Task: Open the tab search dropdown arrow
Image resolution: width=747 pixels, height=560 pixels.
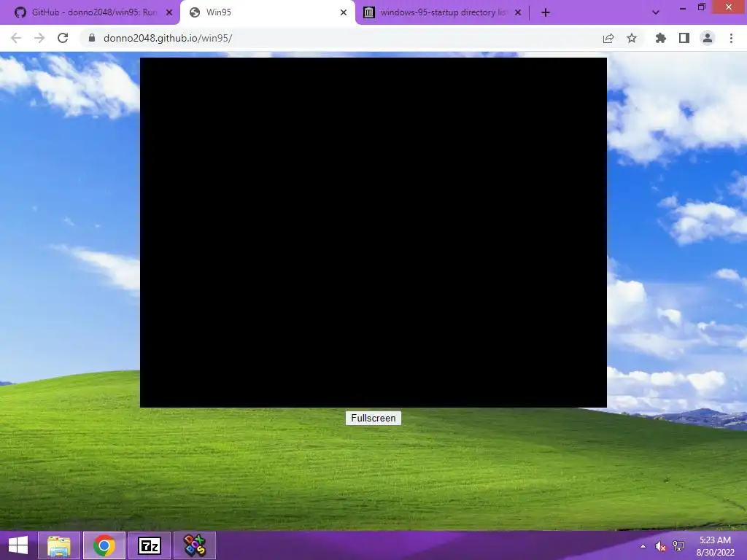Action: 656,12
